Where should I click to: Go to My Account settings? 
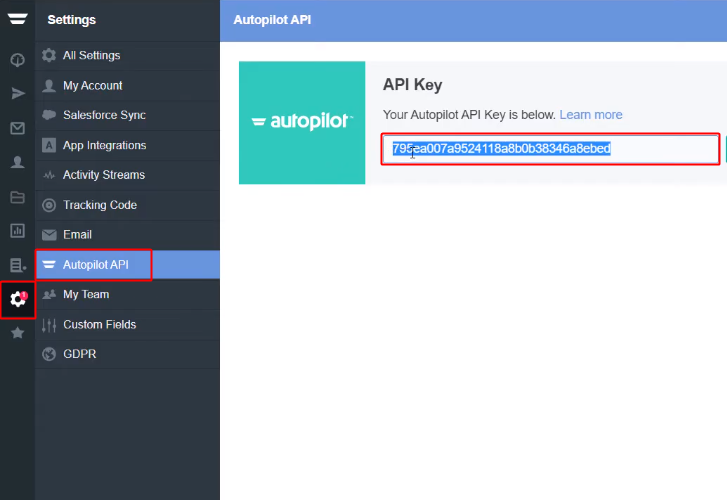coord(128,85)
